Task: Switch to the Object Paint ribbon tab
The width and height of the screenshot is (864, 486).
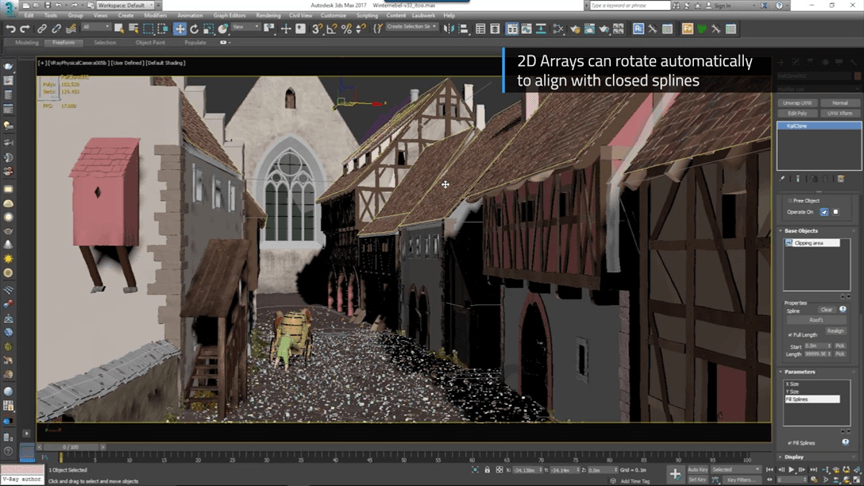Action: (x=150, y=43)
